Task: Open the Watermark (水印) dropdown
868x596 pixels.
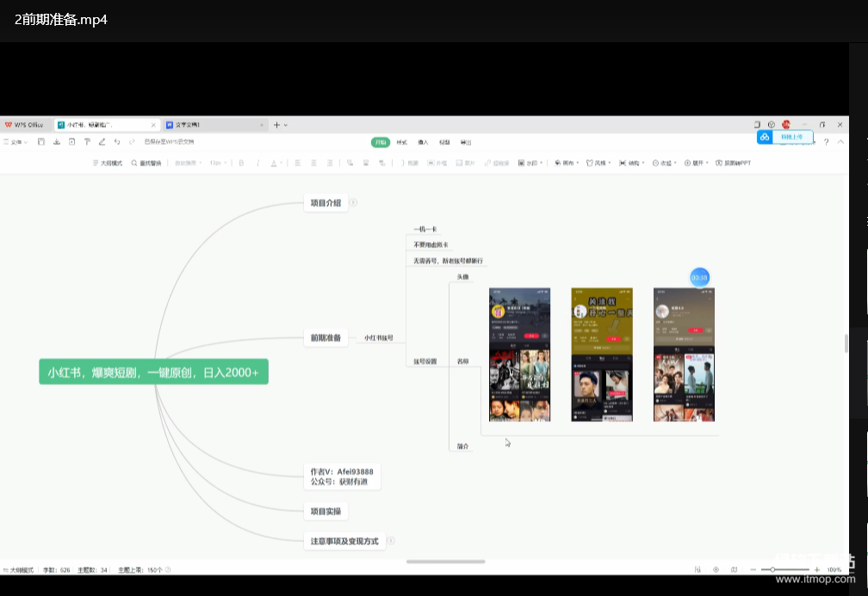Action: pyautogui.click(x=530, y=163)
